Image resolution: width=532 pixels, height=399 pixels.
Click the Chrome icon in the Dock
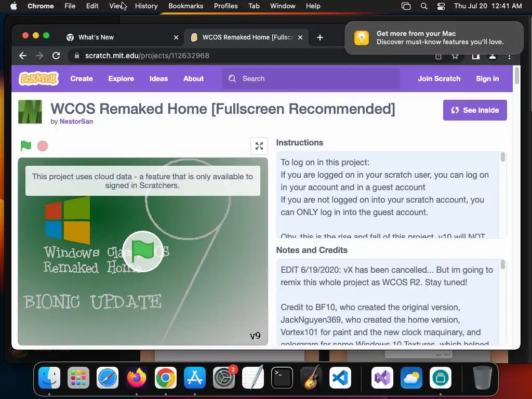[166, 378]
